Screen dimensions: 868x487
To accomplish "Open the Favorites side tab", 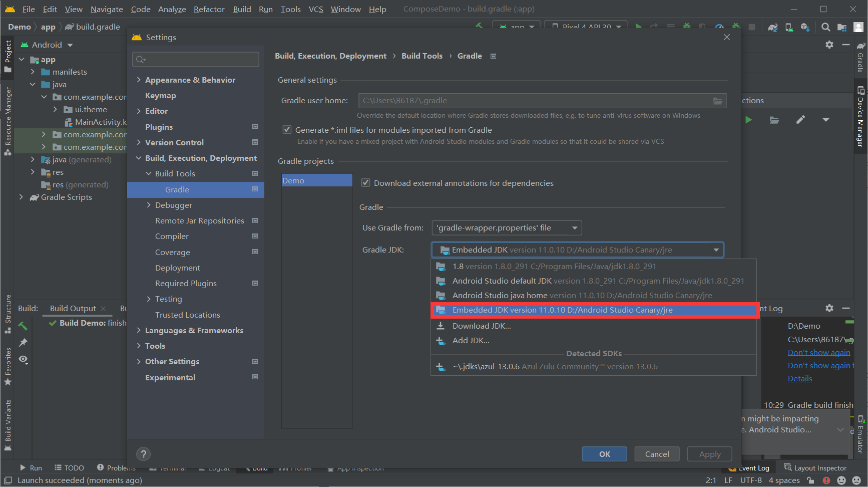I will tap(8, 366).
